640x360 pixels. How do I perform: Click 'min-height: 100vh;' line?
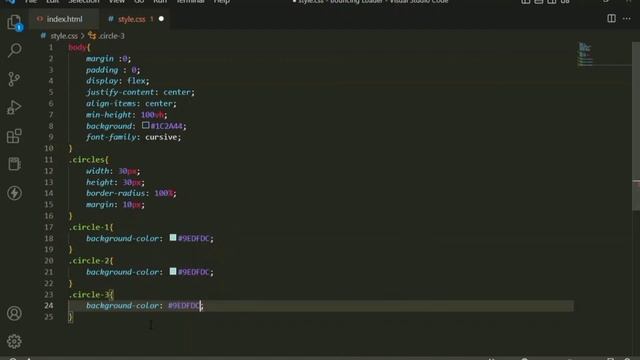point(127,115)
